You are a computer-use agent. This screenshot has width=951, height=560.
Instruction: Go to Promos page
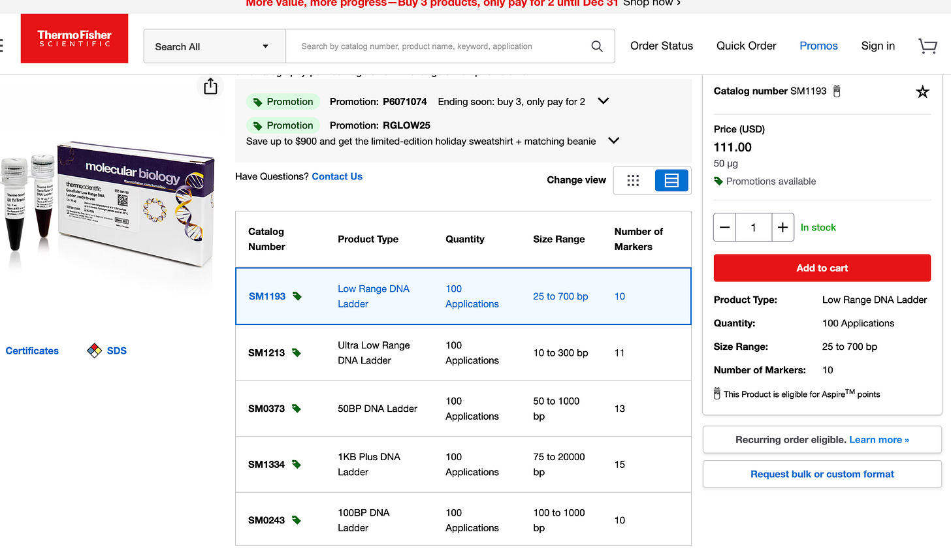tap(818, 46)
